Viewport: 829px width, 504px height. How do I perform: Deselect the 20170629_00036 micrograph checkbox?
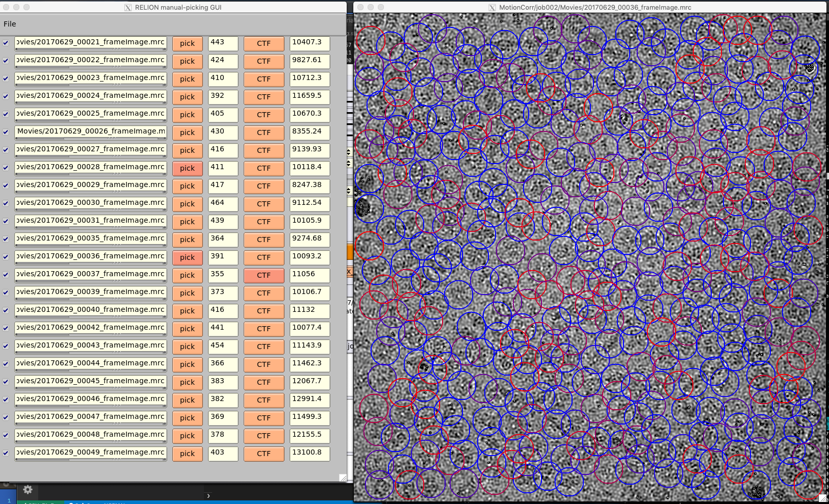tap(6, 257)
